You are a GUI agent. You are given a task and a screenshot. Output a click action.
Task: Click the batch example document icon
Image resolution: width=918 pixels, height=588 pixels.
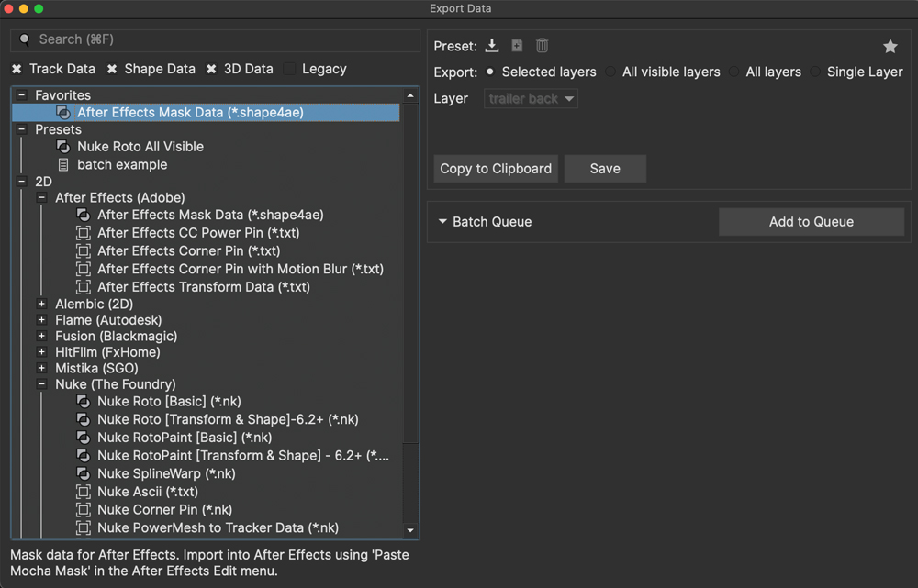63,165
